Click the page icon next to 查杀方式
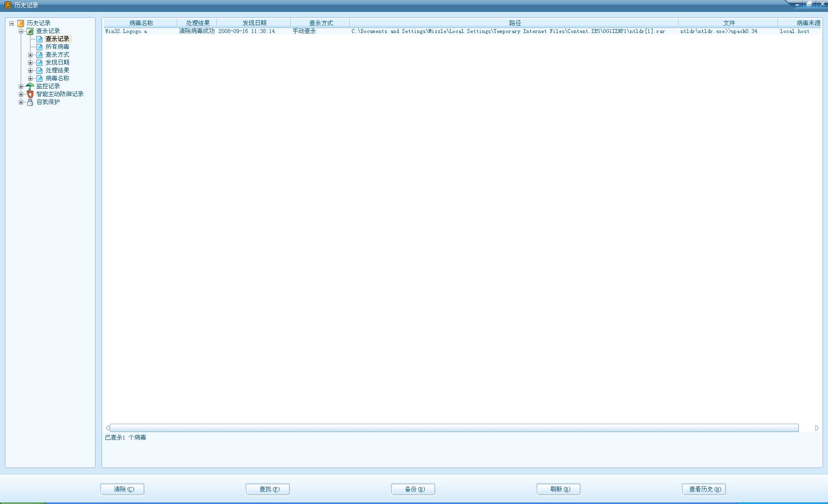Screen dimensions: 828x504 click(39, 55)
